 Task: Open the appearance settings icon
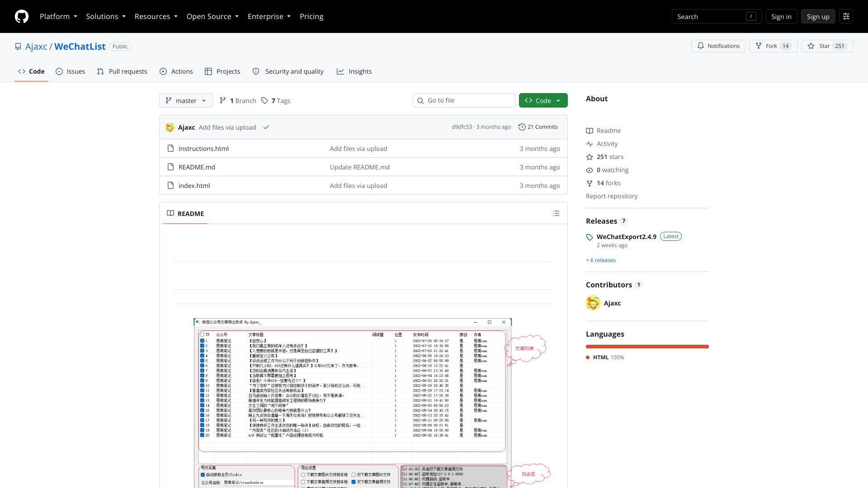point(846,17)
